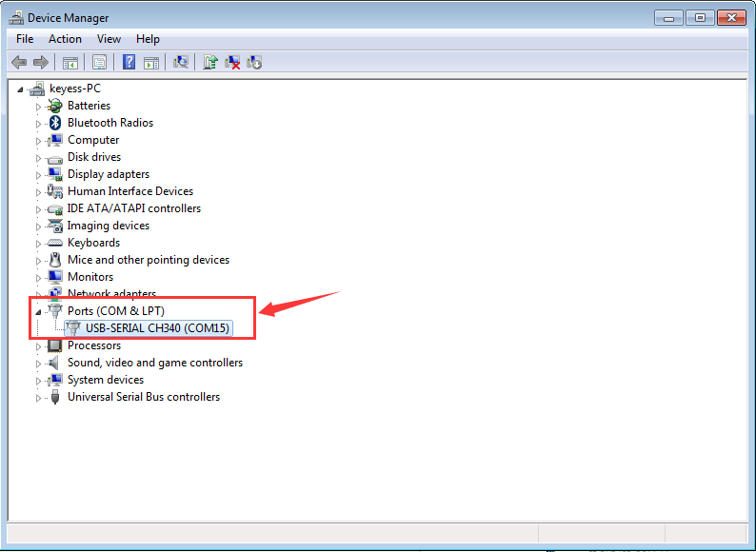Select the Mice and other pointing devices icon

coord(55,260)
